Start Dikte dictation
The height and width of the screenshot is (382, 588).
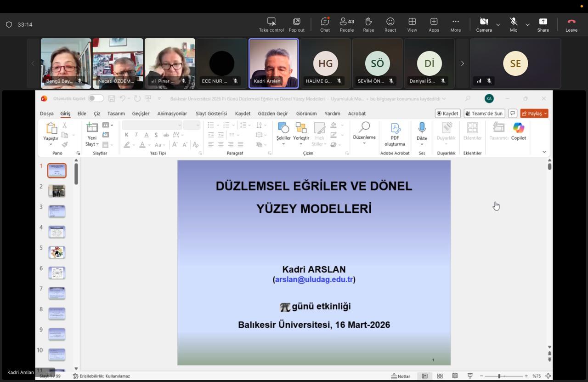422,134
